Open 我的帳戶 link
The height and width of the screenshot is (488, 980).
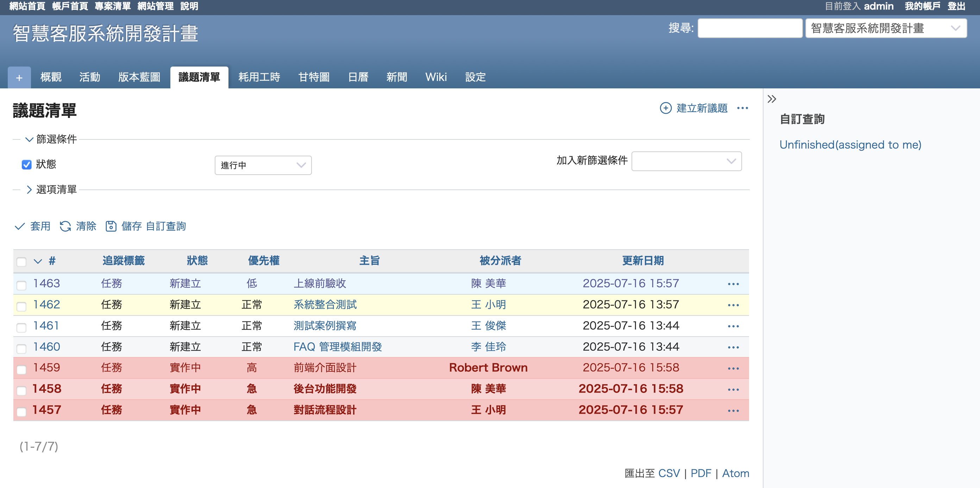point(922,6)
